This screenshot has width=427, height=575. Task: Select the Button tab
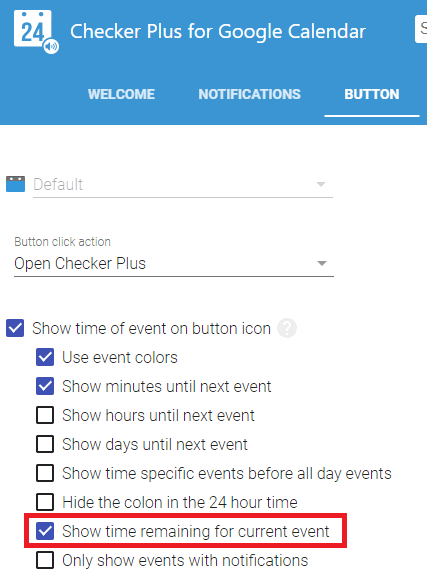pyautogui.click(x=372, y=94)
